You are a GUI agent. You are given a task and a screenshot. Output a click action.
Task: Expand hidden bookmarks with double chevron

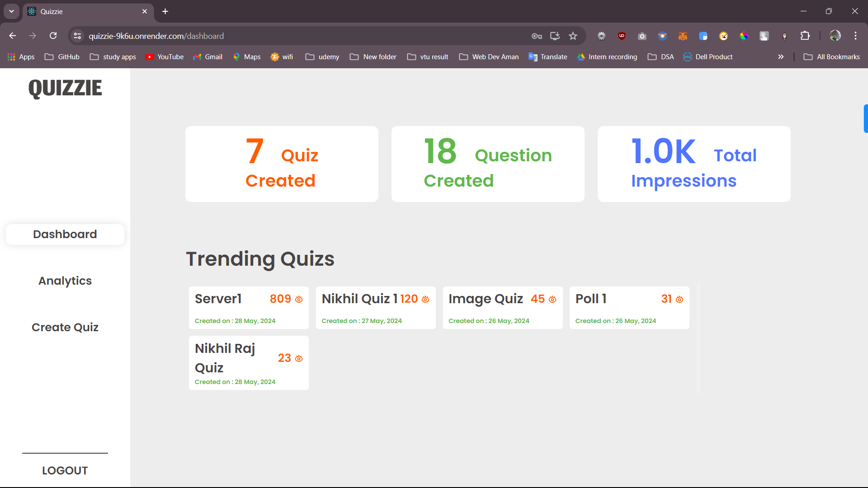pyautogui.click(x=781, y=57)
